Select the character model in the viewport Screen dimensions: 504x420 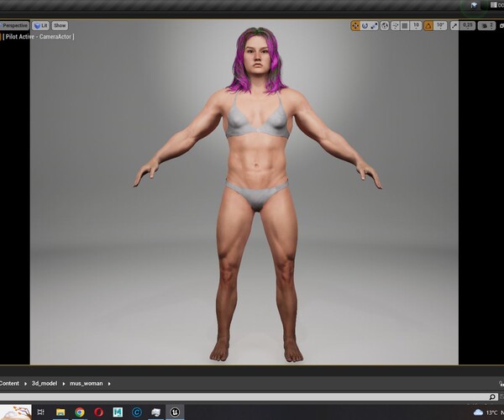point(257,193)
